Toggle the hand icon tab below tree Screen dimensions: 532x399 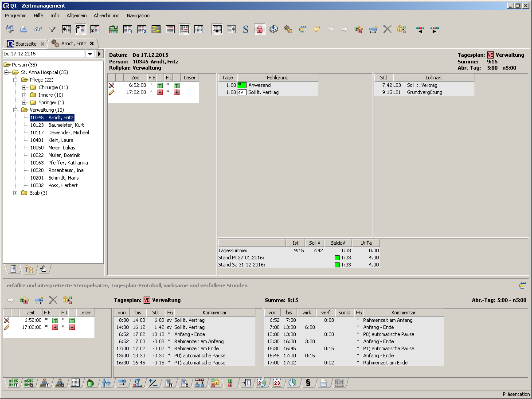point(43,269)
